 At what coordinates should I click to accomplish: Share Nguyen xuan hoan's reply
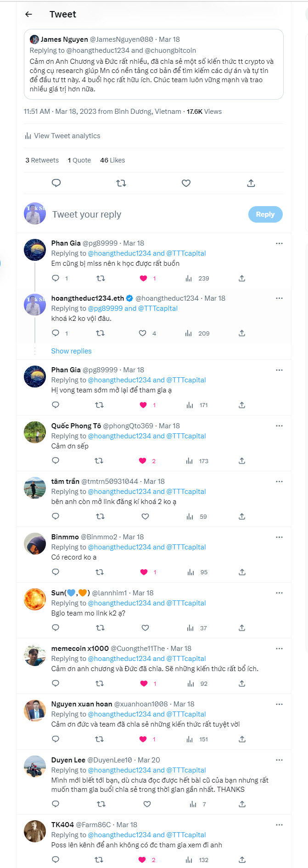tap(242, 739)
